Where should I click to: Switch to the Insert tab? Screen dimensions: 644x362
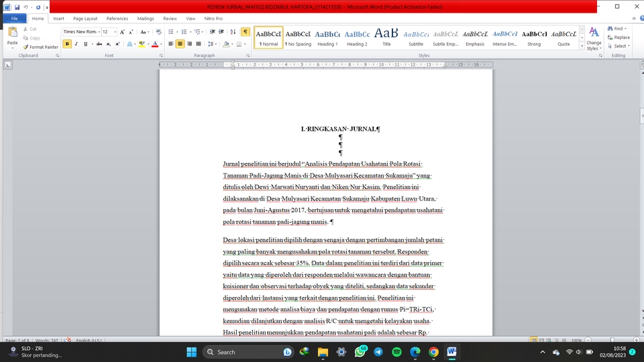click(58, 19)
